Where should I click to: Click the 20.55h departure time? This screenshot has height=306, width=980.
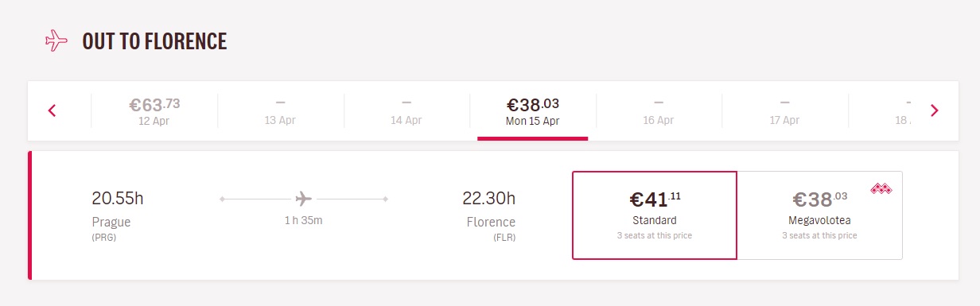point(118,198)
